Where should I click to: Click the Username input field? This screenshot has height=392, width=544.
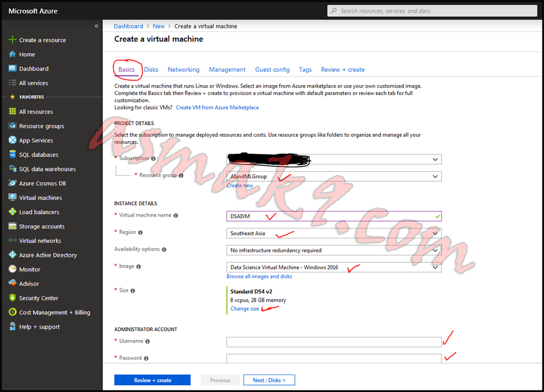[x=334, y=342]
